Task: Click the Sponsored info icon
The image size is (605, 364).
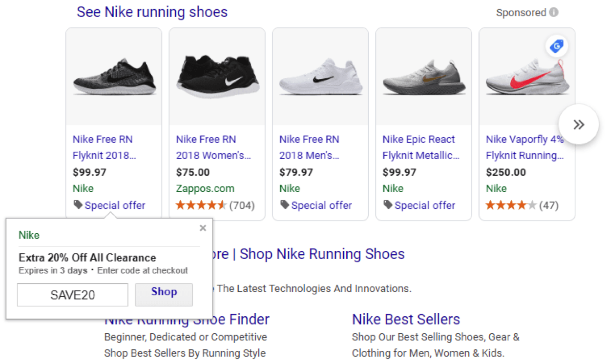Action: coord(553,12)
